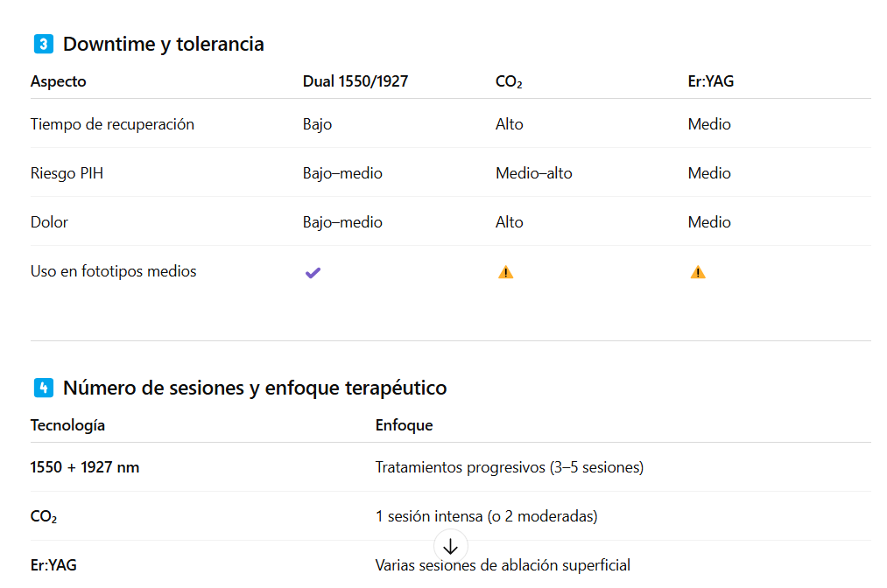This screenshot has height=588, width=887.
Task: Click the 'Tiempo de recuperación' row label
Action: pos(112,124)
